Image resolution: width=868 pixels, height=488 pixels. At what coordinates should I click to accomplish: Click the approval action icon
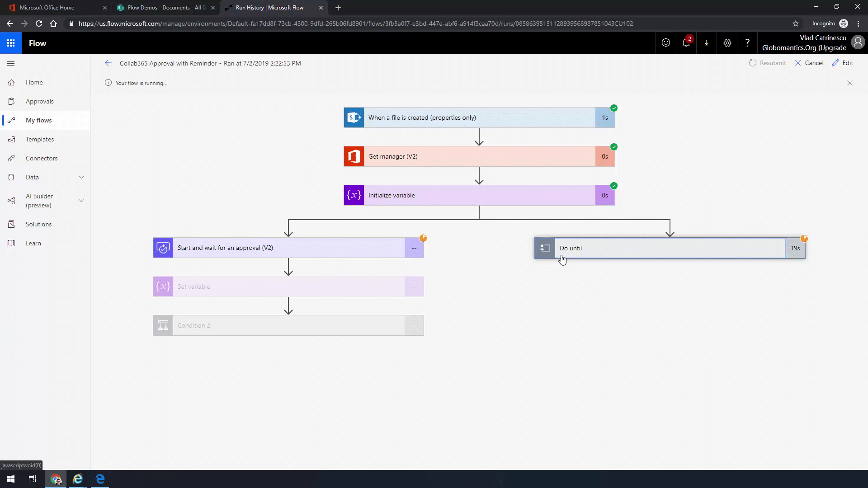click(x=163, y=248)
